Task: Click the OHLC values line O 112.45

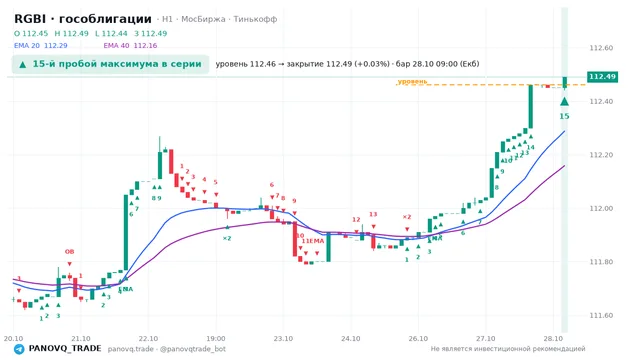Action: [91, 33]
